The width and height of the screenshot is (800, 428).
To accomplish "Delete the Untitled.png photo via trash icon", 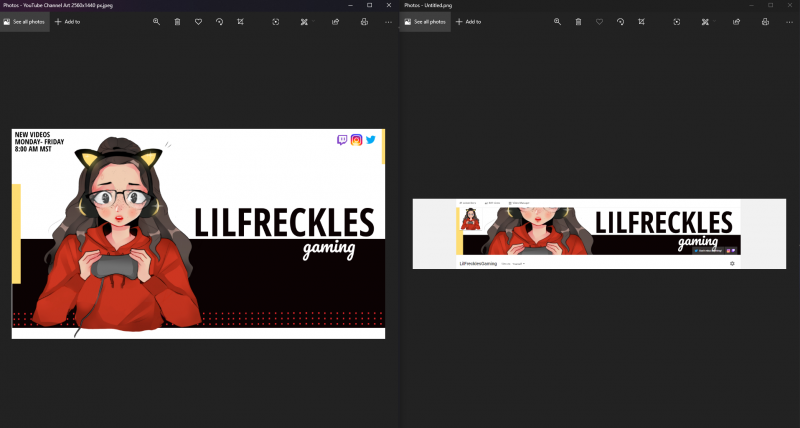I will [x=578, y=21].
